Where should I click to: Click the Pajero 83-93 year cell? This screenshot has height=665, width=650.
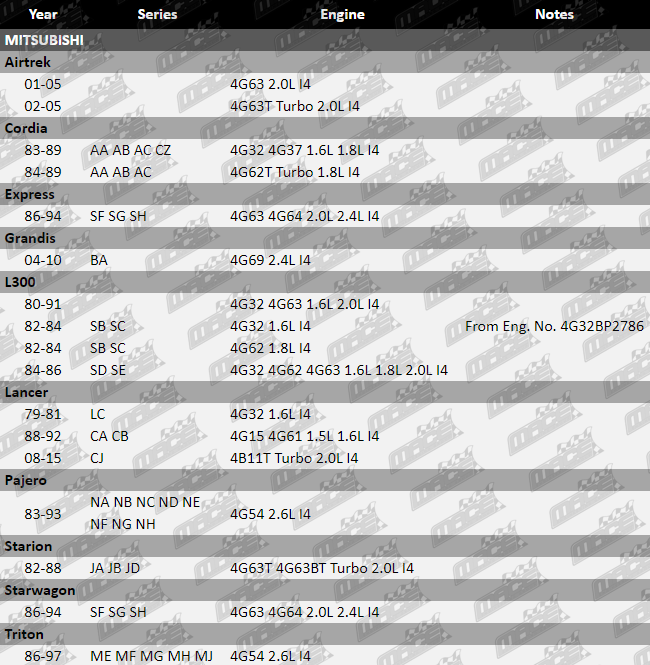pos(43,514)
